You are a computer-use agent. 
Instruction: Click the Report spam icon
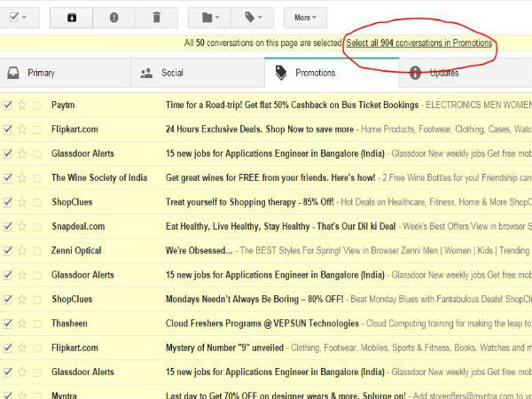[x=114, y=18]
